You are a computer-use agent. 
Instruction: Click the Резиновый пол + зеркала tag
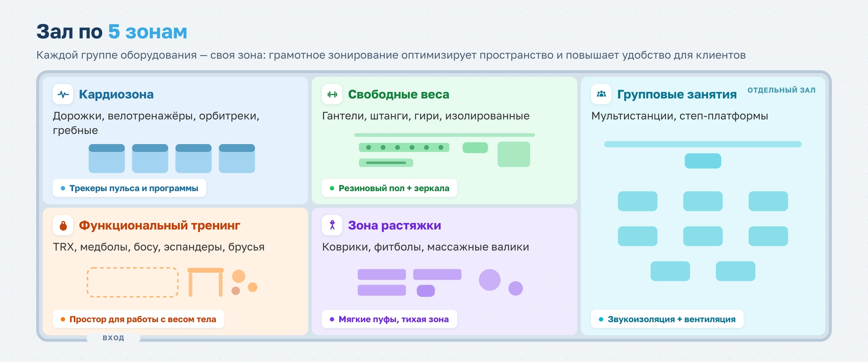pos(390,188)
